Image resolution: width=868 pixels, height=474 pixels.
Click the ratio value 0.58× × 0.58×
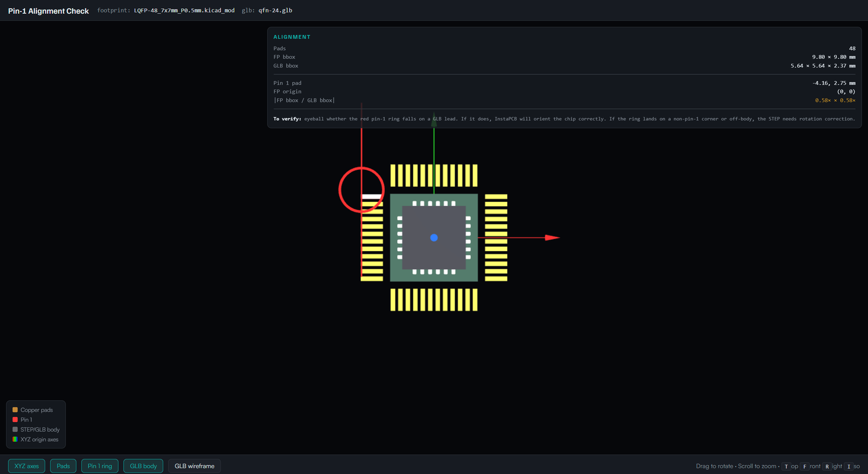[x=835, y=100]
